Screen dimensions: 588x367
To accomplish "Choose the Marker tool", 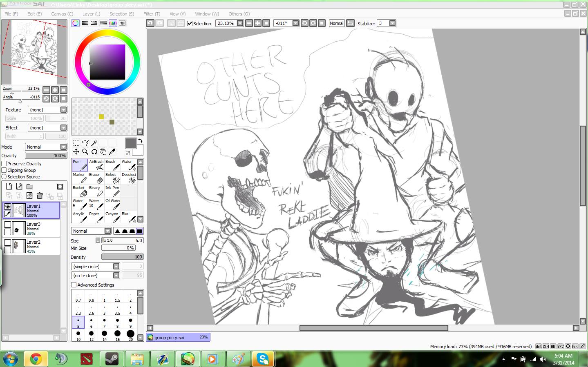I will click(80, 178).
